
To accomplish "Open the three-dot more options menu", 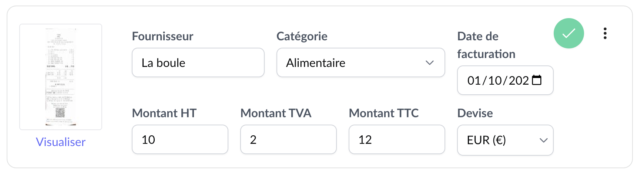I will tap(605, 33).
